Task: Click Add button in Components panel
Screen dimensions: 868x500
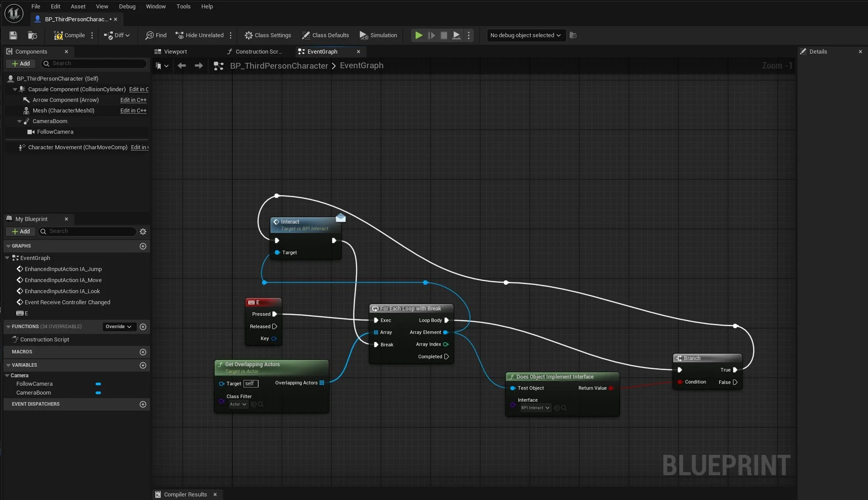Action: point(20,64)
